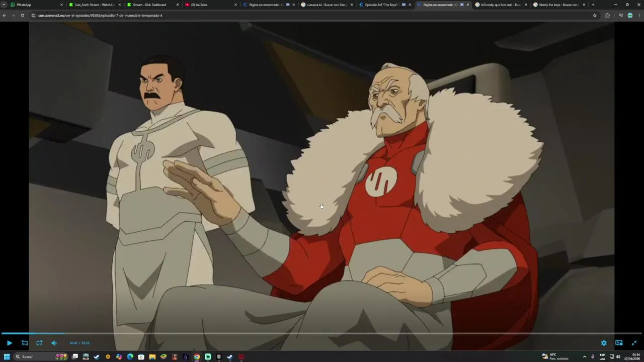Bookmark this page with star icon
Screen dimensions: 644x362
[595, 16]
